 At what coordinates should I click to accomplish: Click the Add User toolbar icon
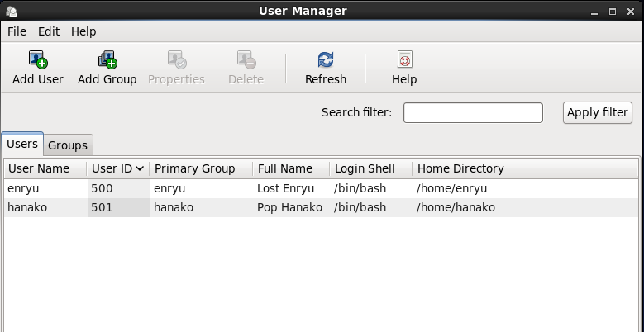coord(38,59)
